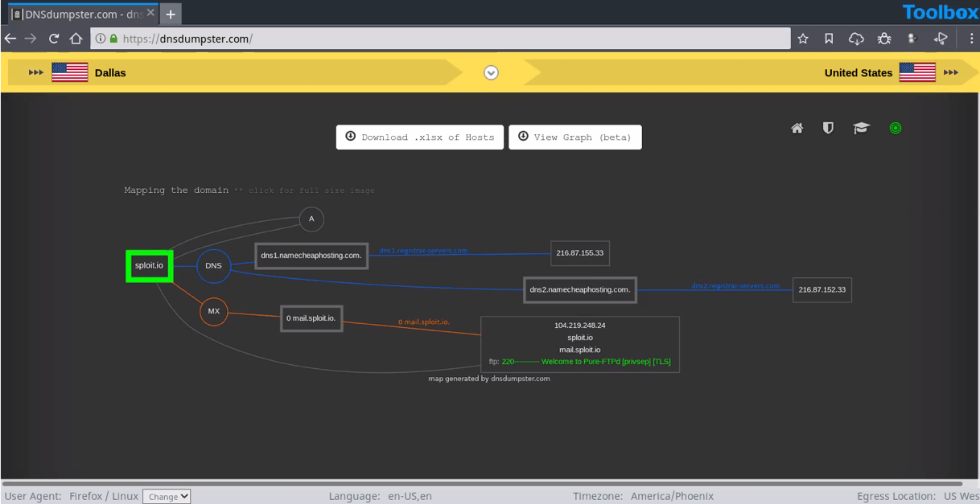The width and height of the screenshot is (980, 504).
Task: Click the green padlock in address bar
Action: (113, 39)
